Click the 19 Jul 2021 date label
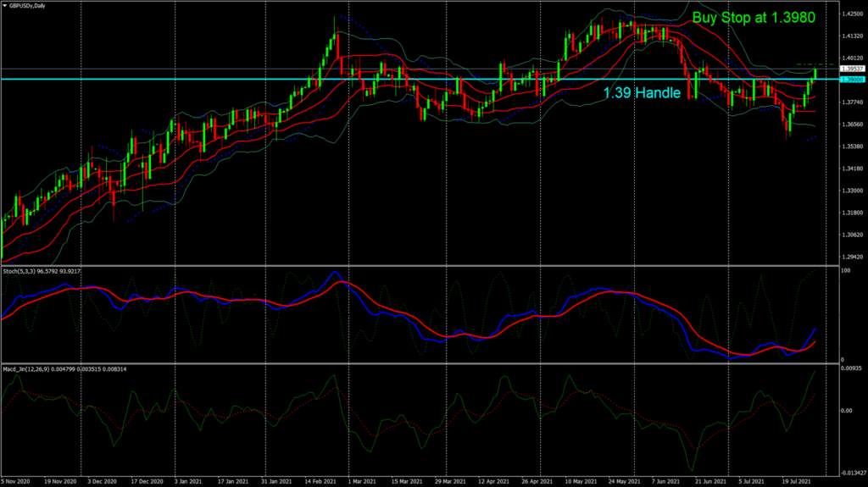Image resolution: width=868 pixels, height=487 pixels. (x=797, y=481)
